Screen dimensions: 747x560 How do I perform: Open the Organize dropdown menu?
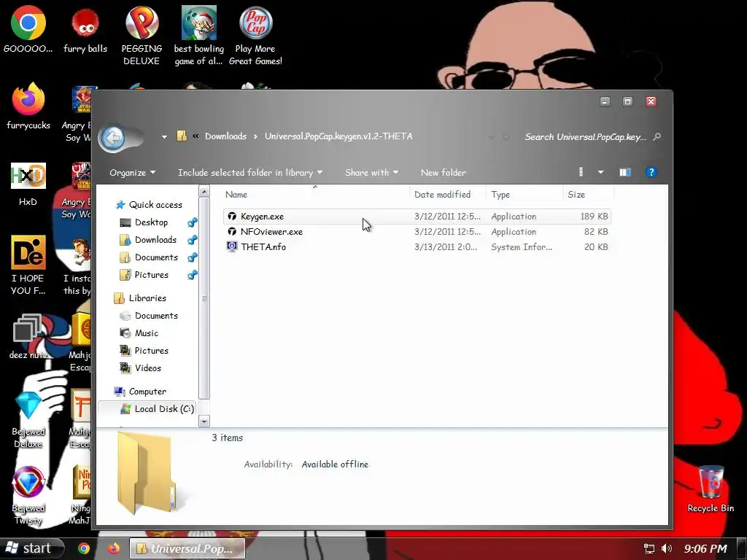(x=133, y=172)
